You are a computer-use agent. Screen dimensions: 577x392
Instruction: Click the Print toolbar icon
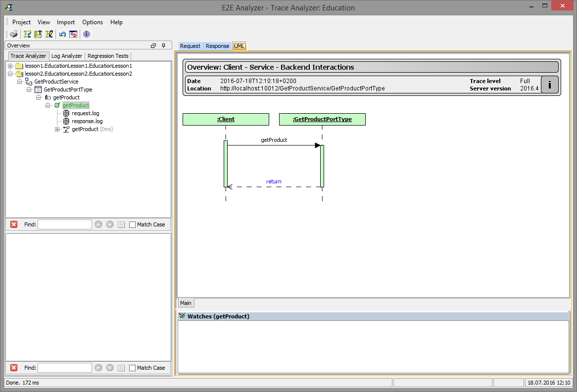pos(13,34)
